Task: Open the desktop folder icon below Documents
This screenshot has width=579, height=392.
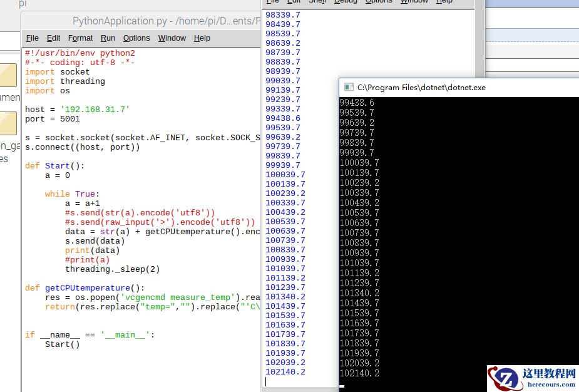Action: pyautogui.click(x=8, y=123)
